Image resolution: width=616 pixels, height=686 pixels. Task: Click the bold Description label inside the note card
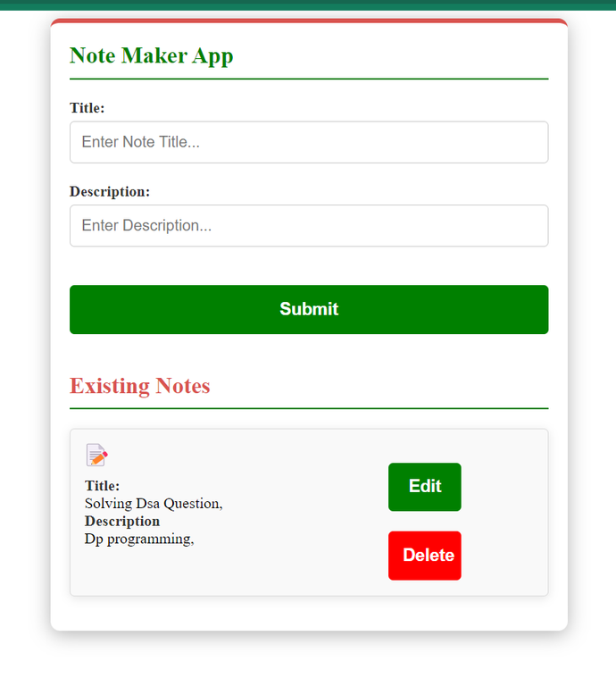coord(122,521)
